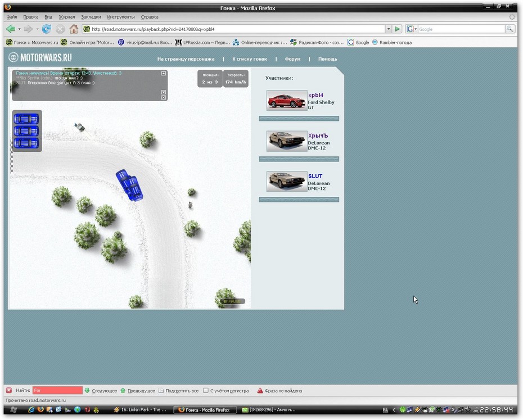
Task: Click the Stop loading icon
Action: 60,29
